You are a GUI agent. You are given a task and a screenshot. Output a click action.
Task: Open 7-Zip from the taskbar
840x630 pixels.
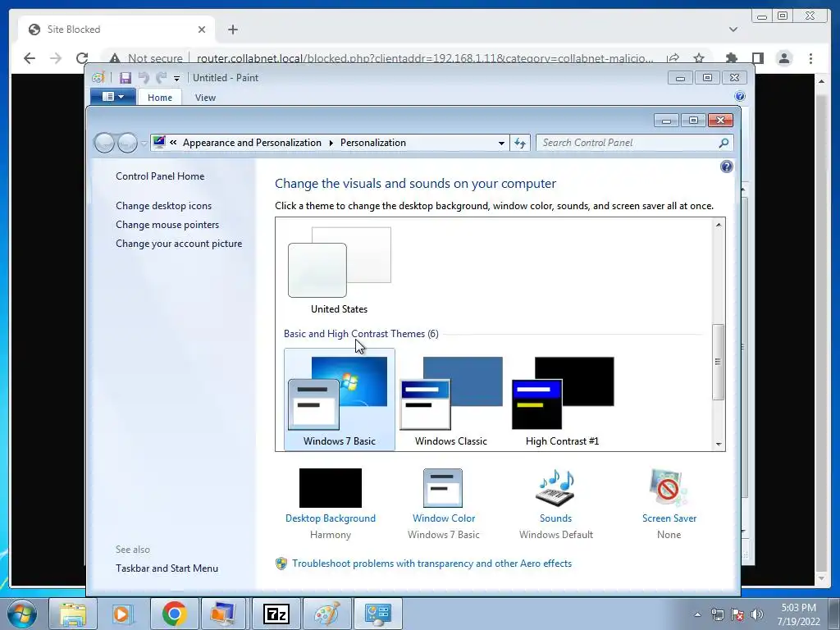click(x=276, y=614)
